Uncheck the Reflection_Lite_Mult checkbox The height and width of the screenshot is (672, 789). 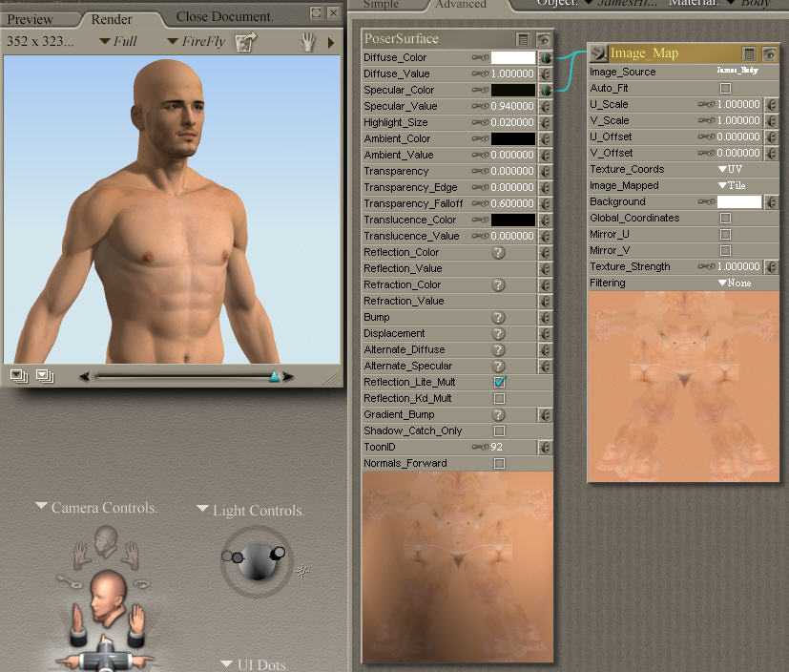pyautogui.click(x=499, y=382)
